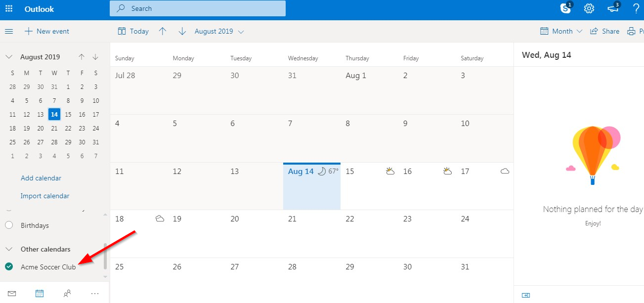Share the calendar
644x303 pixels.
click(x=605, y=31)
